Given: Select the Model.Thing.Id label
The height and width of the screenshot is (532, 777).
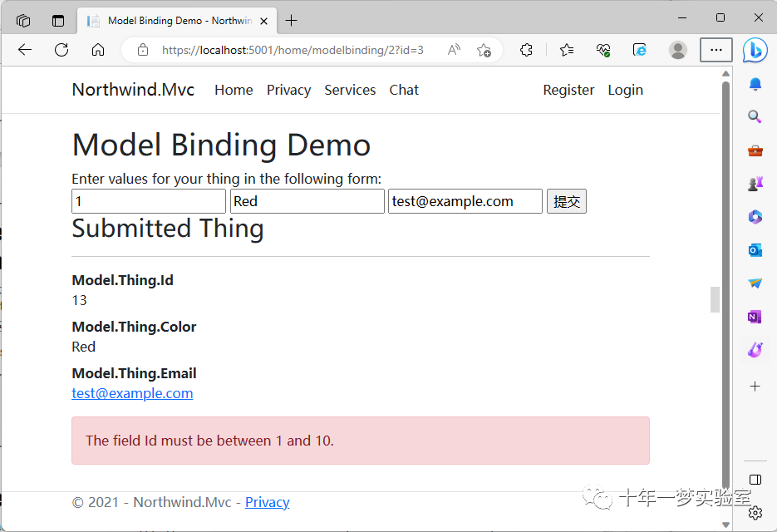Looking at the screenshot, I should 122,280.
